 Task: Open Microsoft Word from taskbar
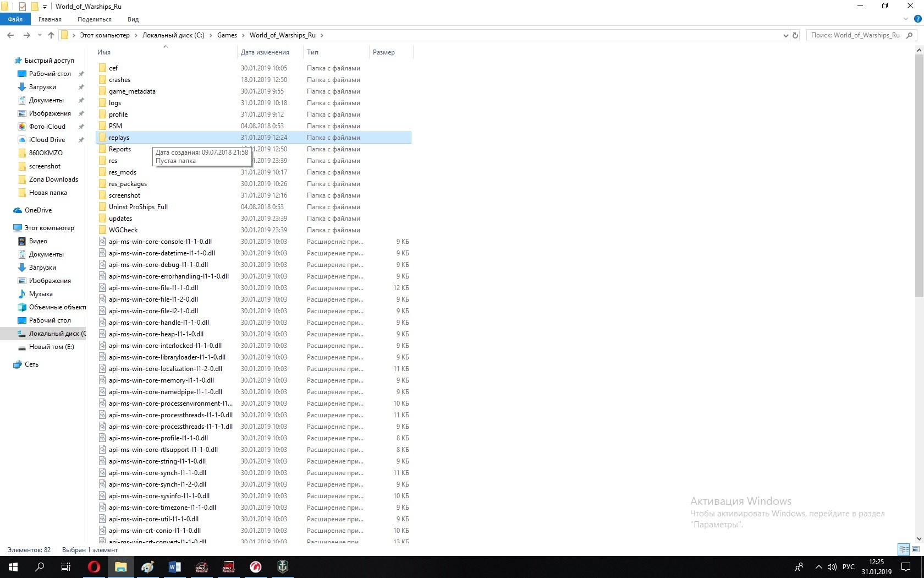coord(175,567)
